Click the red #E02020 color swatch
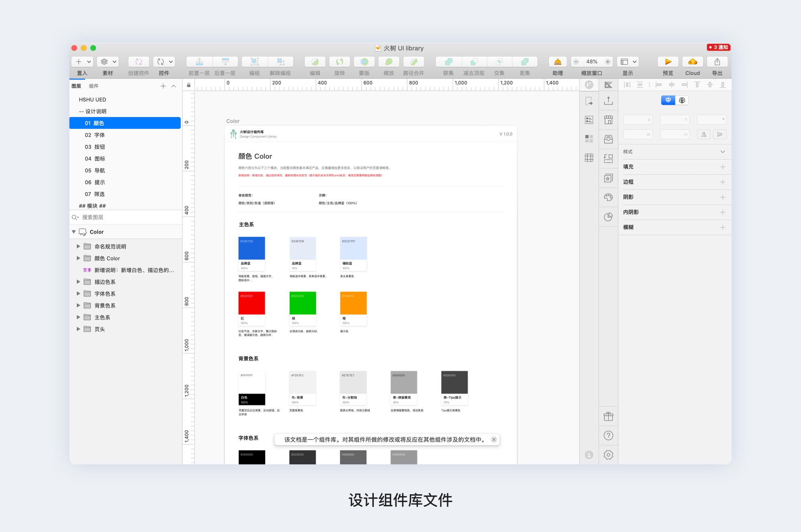 tap(251, 303)
